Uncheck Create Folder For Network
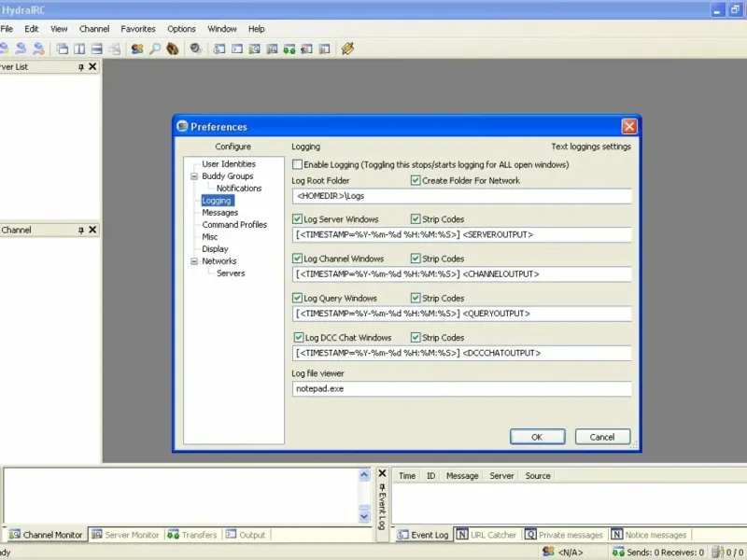Screen dimensions: 747x560 [416, 180]
